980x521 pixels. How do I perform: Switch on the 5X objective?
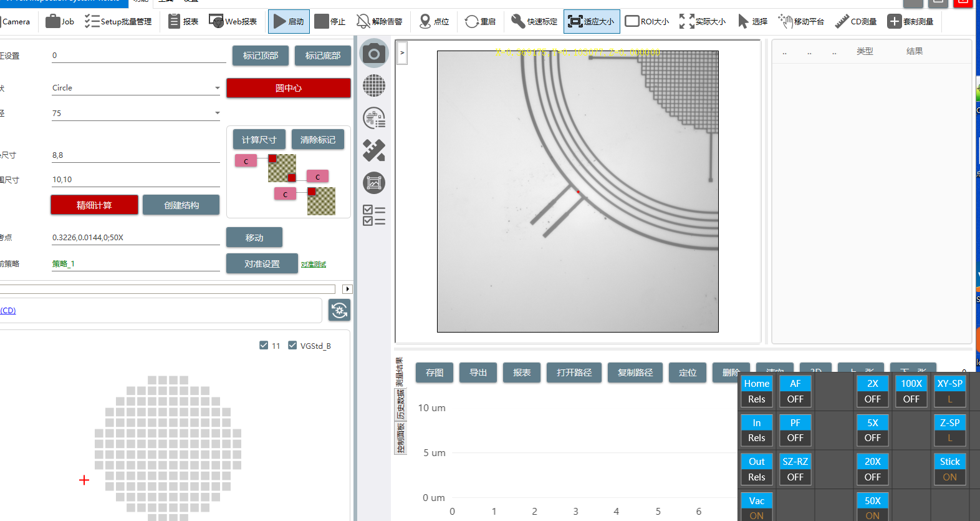[873, 431]
